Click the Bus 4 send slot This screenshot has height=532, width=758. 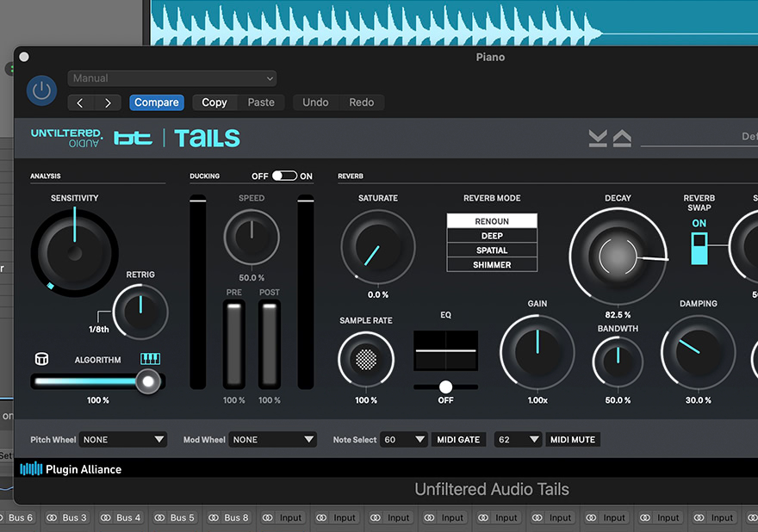pyautogui.click(x=121, y=517)
